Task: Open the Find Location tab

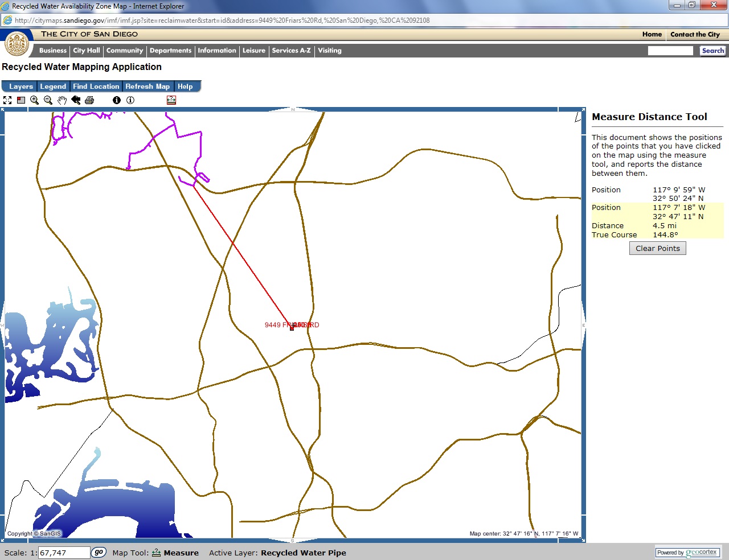Action: pyautogui.click(x=96, y=87)
